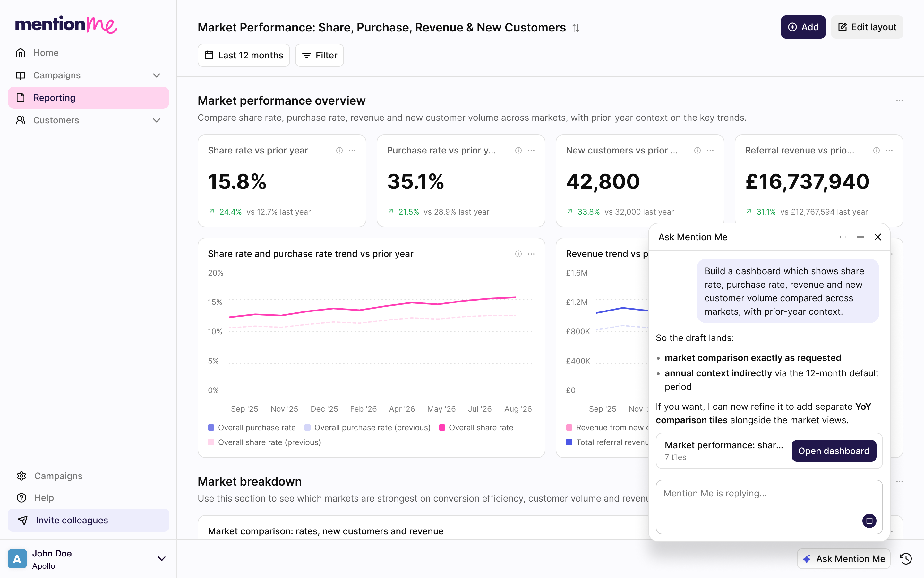This screenshot has width=924, height=578.
Task: Open the Home page icon
Action: coord(21,53)
